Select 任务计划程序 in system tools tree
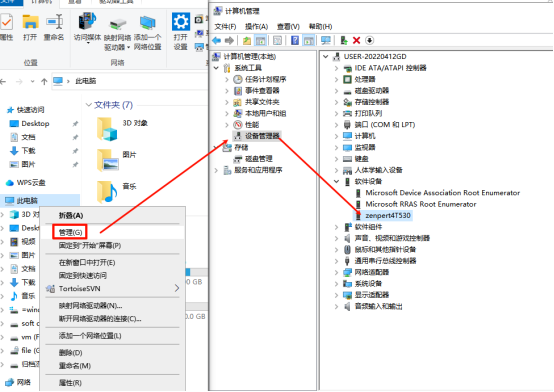Screen dimensions: 554x392 [265, 79]
